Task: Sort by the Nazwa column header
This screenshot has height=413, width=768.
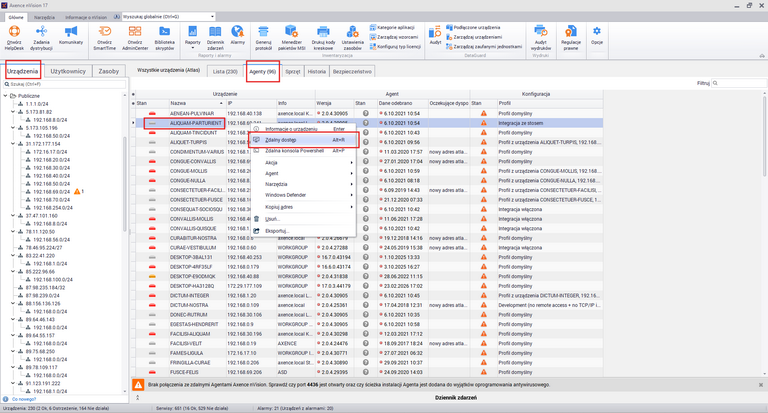Action: point(197,103)
